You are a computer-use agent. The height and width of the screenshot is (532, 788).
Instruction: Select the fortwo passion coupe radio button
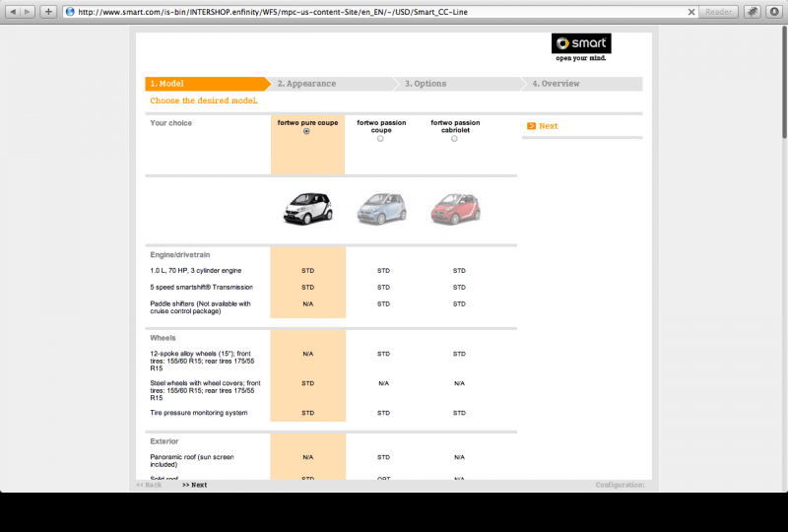pos(380,139)
